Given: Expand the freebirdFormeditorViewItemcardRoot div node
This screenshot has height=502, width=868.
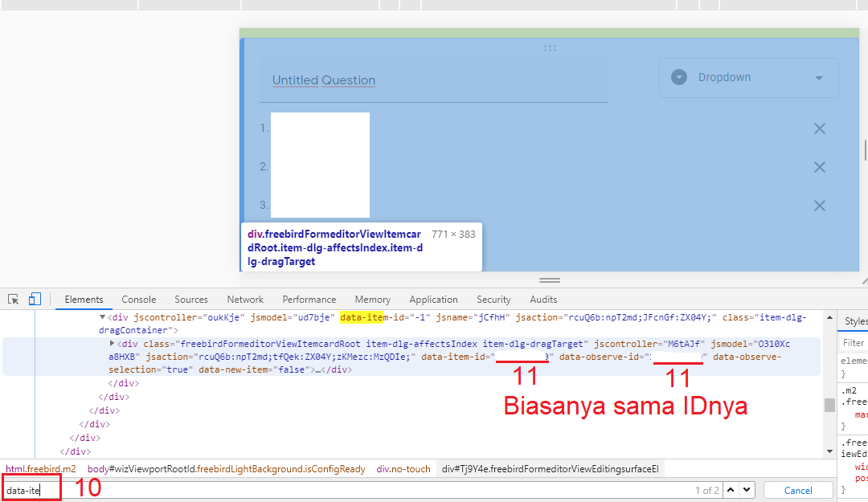Looking at the screenshot, I should pos(113,344).
